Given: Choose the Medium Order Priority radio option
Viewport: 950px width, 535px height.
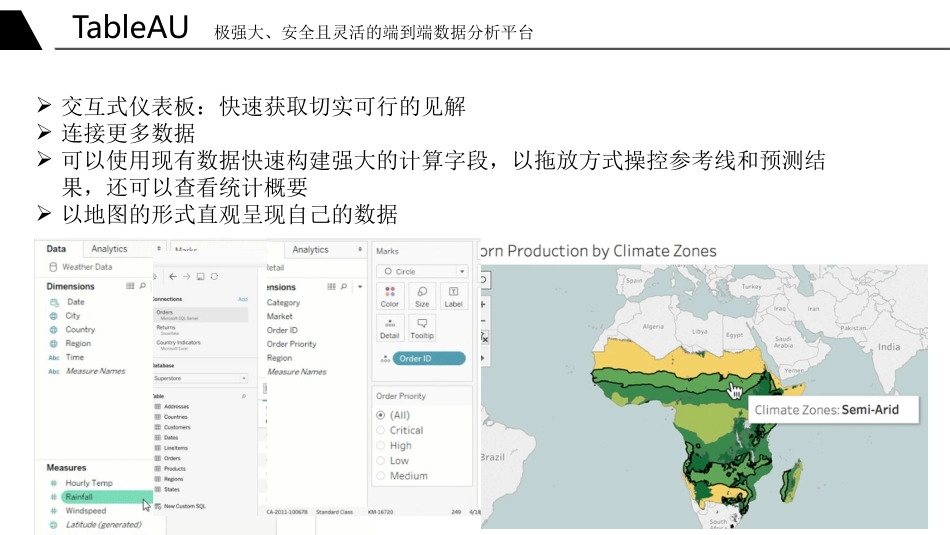Looking at the screenshot, I should click(381, 476).
